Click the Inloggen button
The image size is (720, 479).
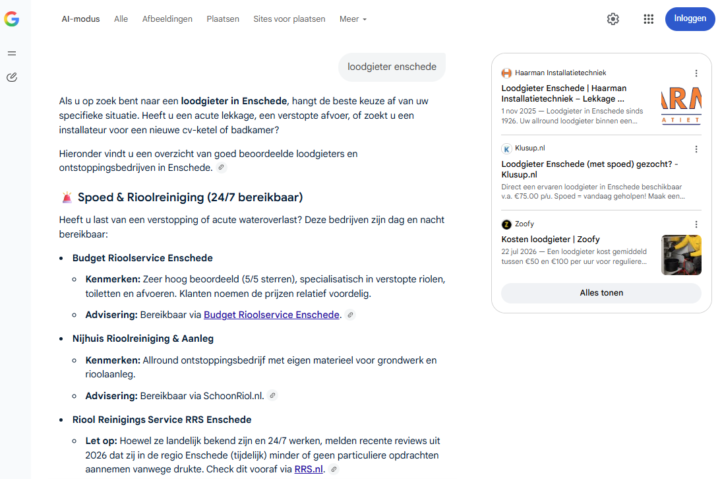click(690, 19)
